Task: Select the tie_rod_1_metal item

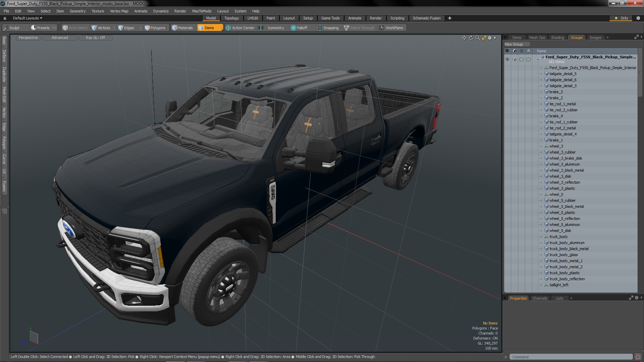Action: [x=562, y=104]
